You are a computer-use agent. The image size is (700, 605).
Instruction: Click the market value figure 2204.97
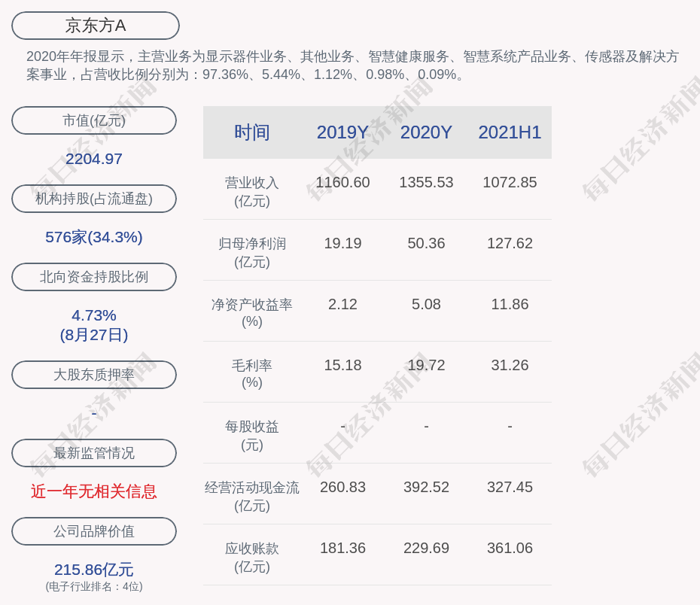pyautogui.click(x=94, y=159)
